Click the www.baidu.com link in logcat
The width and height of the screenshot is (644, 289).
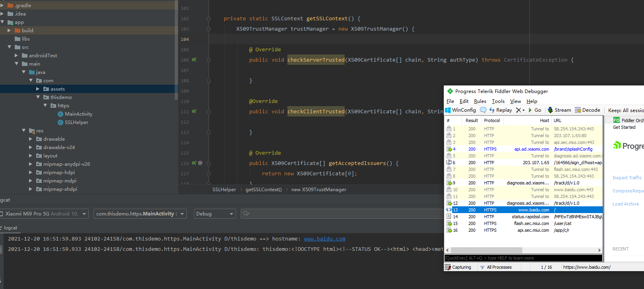pyautogui.click(x=325, y=239)
